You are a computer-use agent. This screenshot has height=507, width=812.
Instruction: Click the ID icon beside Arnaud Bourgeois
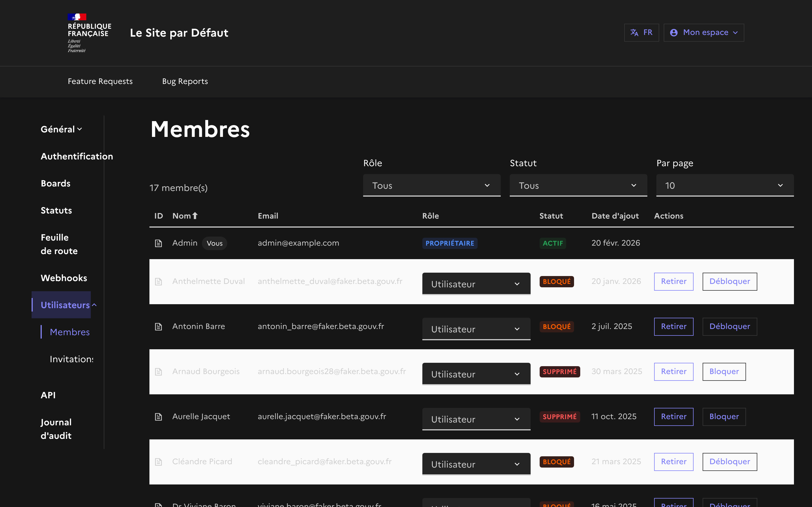[x=158, y=372]
